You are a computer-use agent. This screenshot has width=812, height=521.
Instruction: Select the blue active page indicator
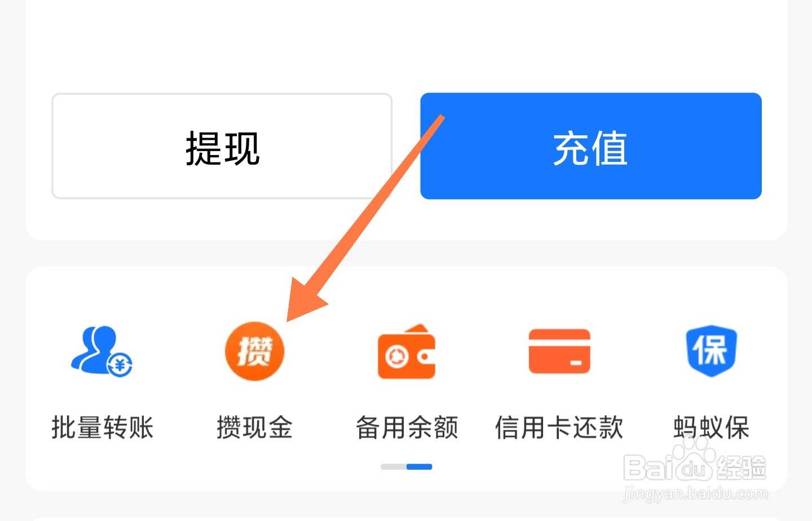click(x=419, y=467)
